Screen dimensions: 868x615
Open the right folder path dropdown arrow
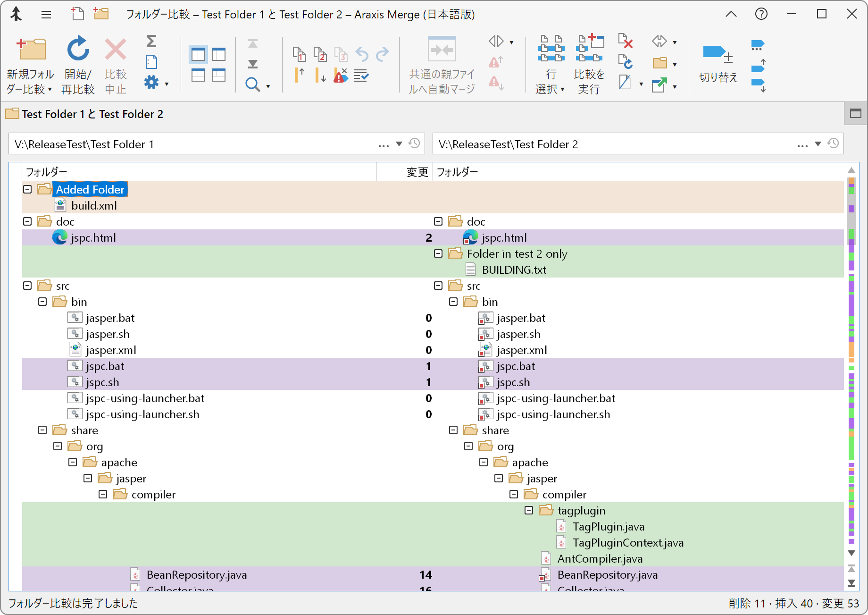pyautogui.click(x=818, y=144)
